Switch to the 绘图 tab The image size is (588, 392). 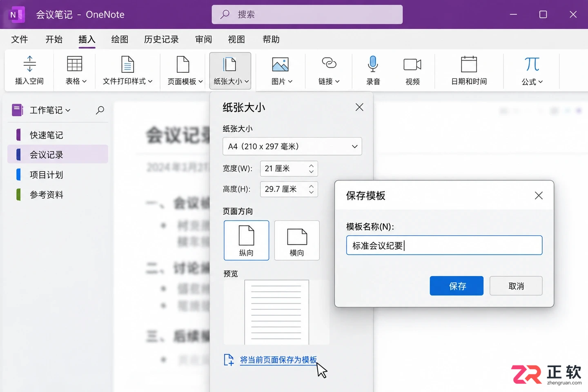tap(120, 39)
